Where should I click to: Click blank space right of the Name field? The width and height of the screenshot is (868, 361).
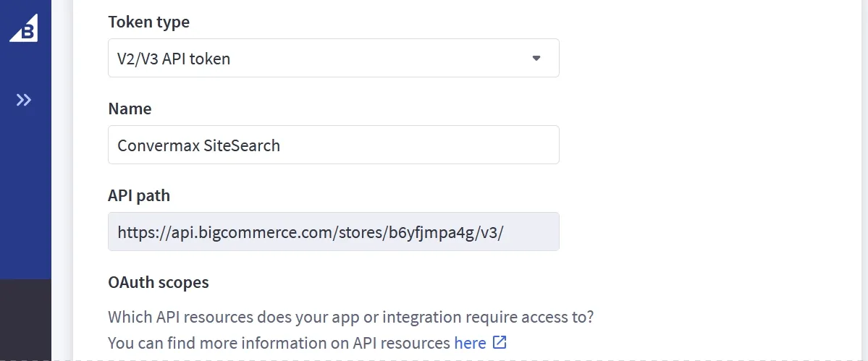688,145
